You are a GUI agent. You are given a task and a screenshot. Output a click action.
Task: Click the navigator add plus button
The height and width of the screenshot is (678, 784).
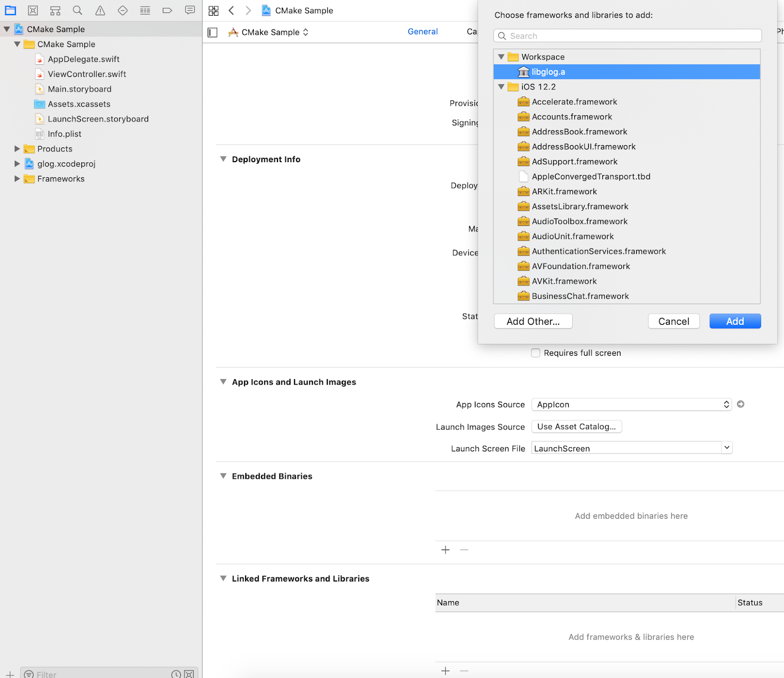tap(10, 674)
